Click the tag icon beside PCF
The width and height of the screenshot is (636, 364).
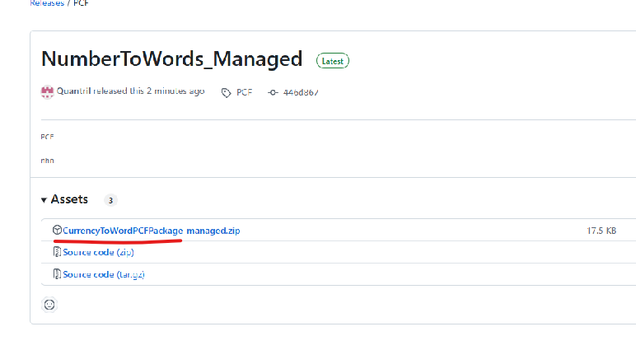click(x=226, y=92)
